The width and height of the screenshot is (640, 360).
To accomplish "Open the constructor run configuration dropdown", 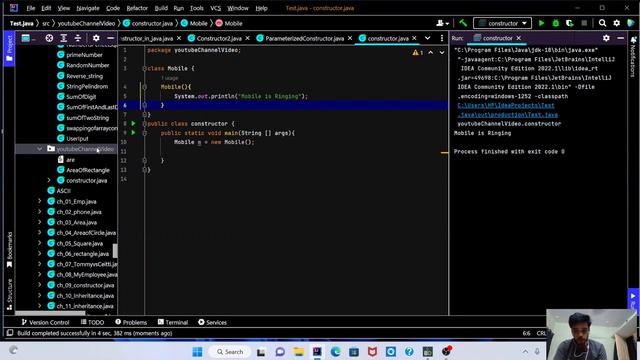I will click(502, 23).
